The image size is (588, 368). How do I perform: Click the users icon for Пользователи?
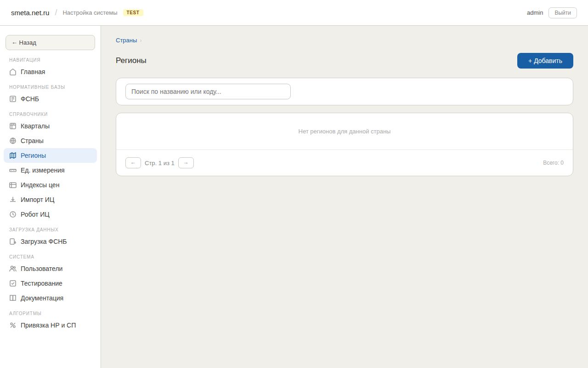click(13, 269)
